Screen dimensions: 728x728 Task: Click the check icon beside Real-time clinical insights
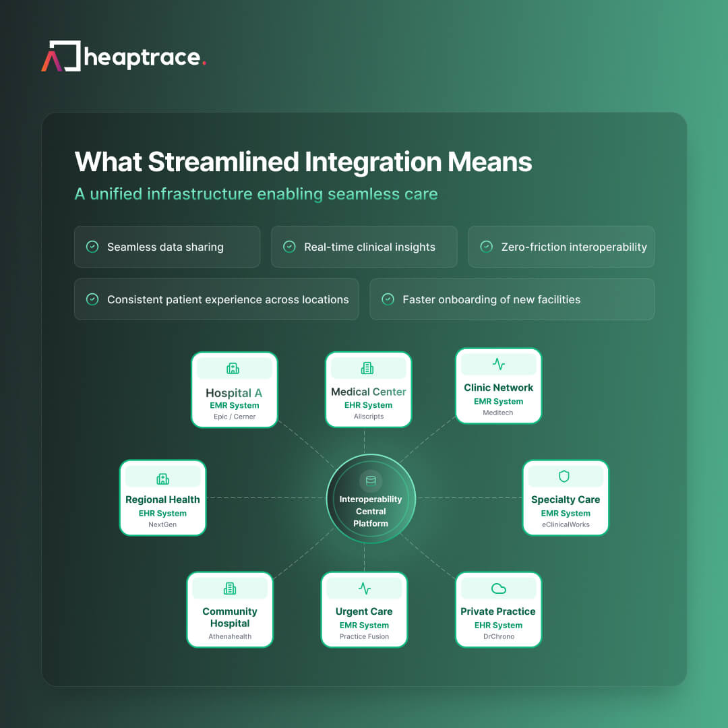289,247
